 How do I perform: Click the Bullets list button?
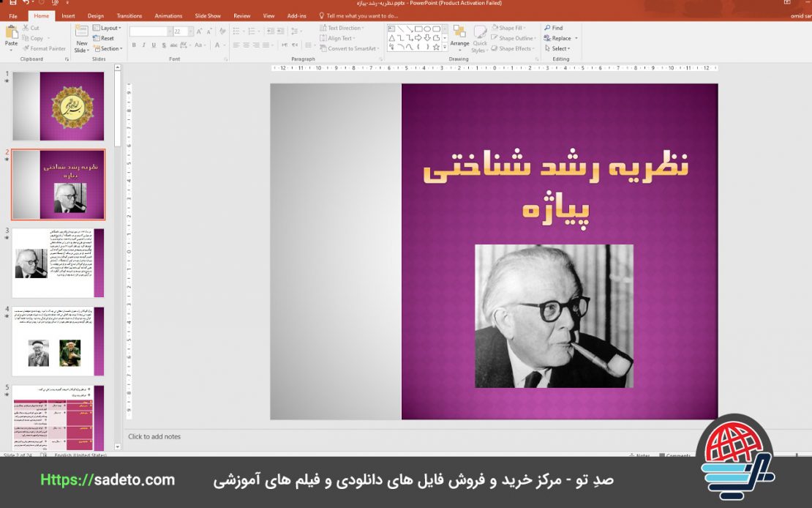(238, 31)
